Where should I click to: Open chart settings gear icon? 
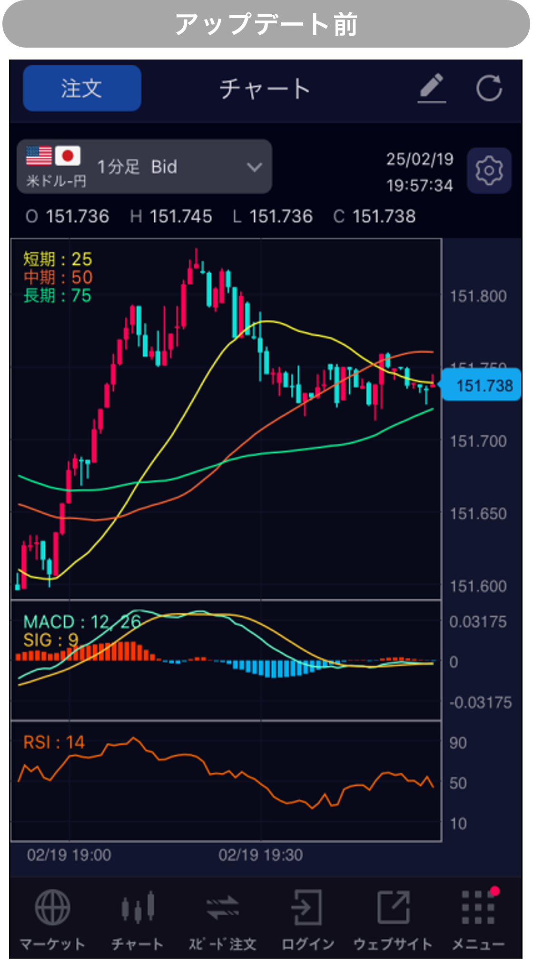tap(489, 170)
